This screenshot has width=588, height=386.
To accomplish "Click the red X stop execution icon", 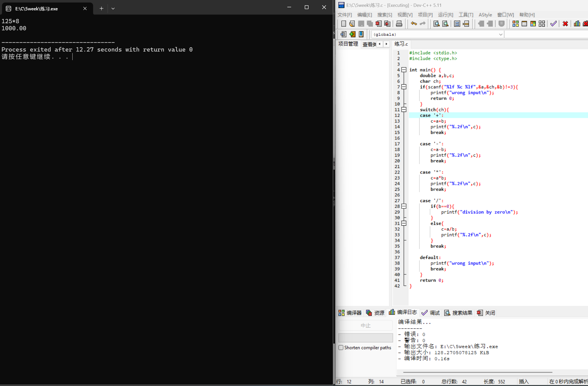I will point(565,24).
